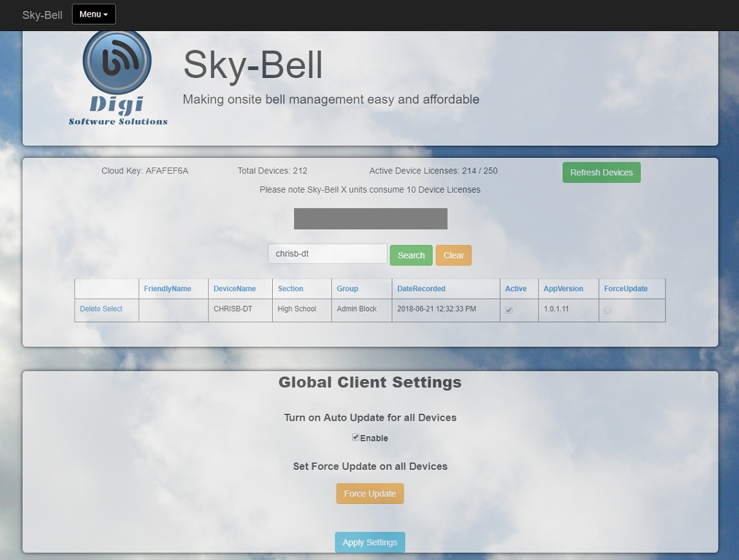Click the device search input field
This screenshot has width=739, height=560.
click(x=328, y=254)
